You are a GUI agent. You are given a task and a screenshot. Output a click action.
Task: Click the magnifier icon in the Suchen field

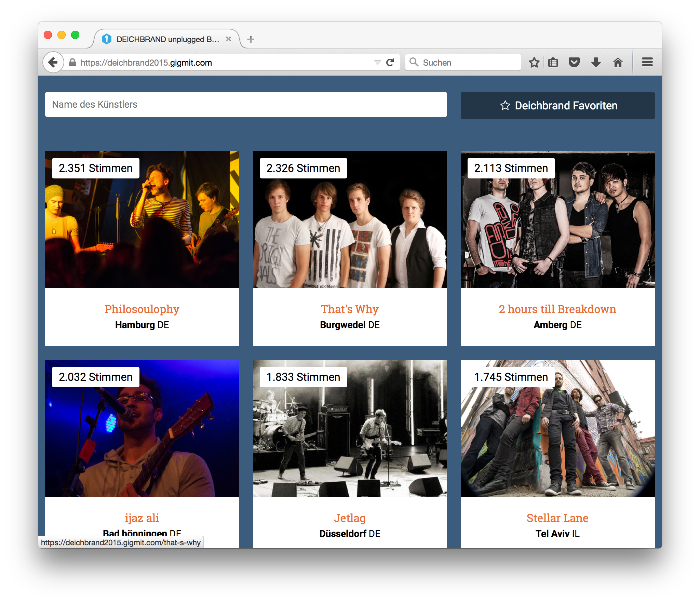[x=414, y=62]
